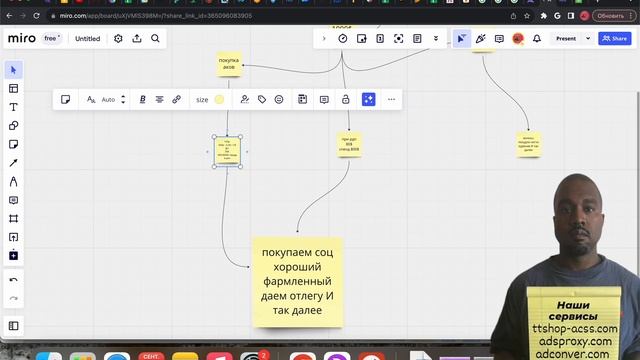
Task: Click the Untitled board name
Action: (87, 39)
